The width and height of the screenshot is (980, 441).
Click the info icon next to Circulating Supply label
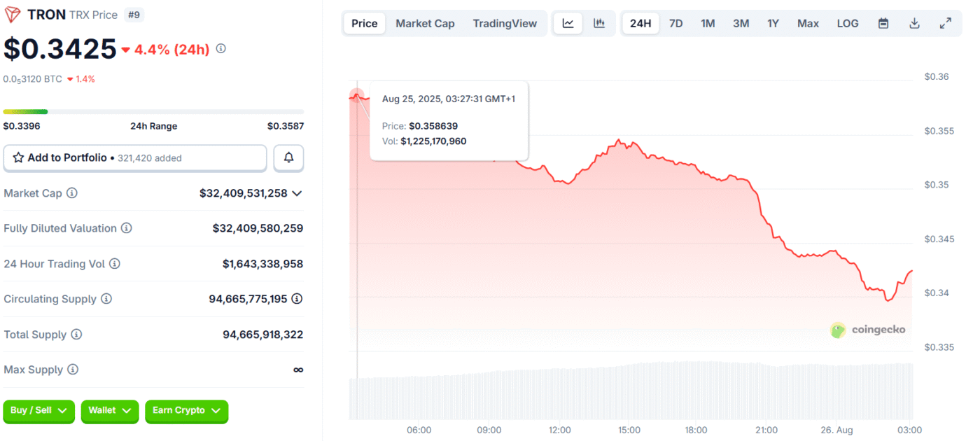tap(106, 299)
